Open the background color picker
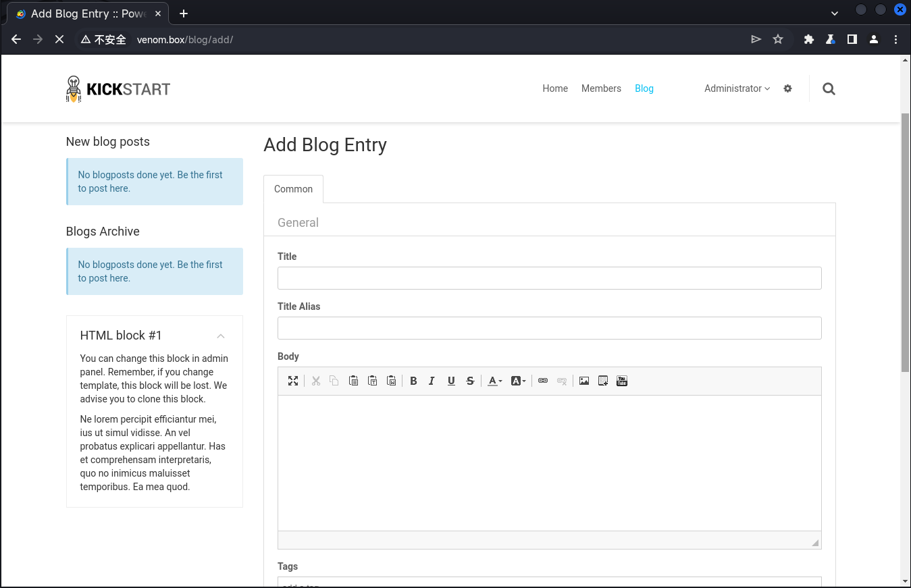Image resolution: width=911 pixels, height=588 pixels. coord(518,381)
